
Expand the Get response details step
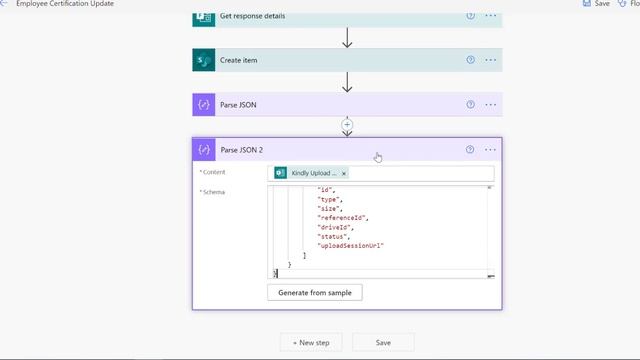pos(347,19)
